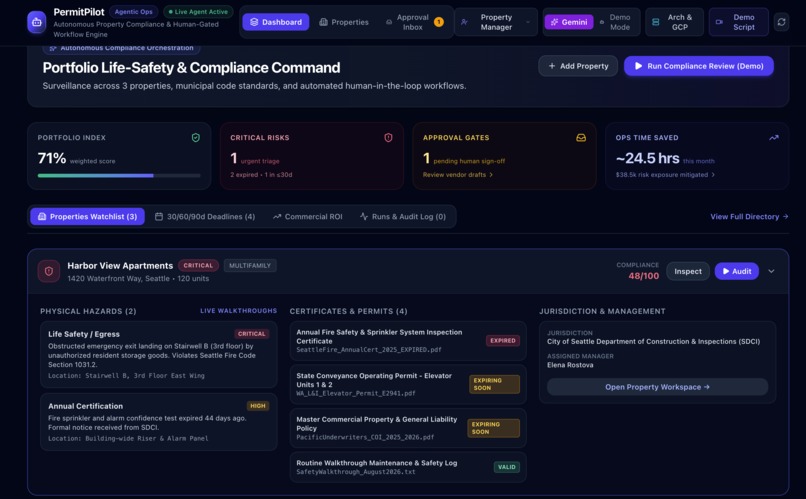Open the Master Commercial Property Liability Policy row
Screen dimensions: 806x499
coord(408,428)
